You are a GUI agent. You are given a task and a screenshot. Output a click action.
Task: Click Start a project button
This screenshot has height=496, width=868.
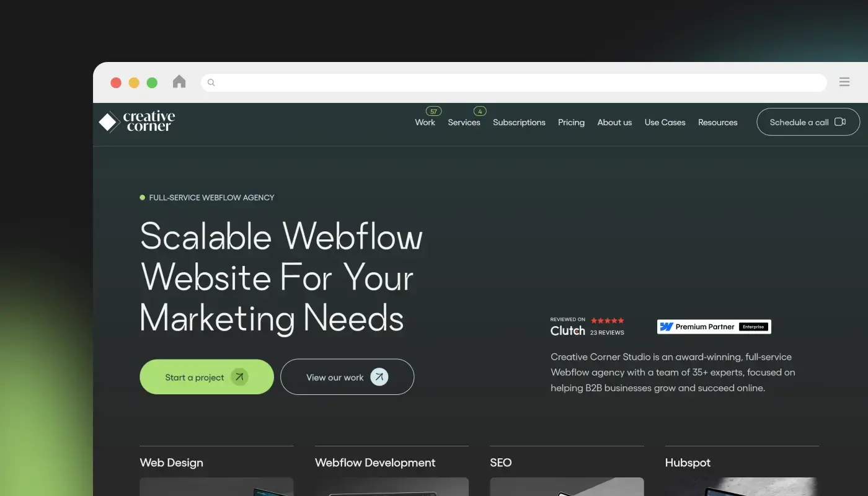click(x=206, y=377)
